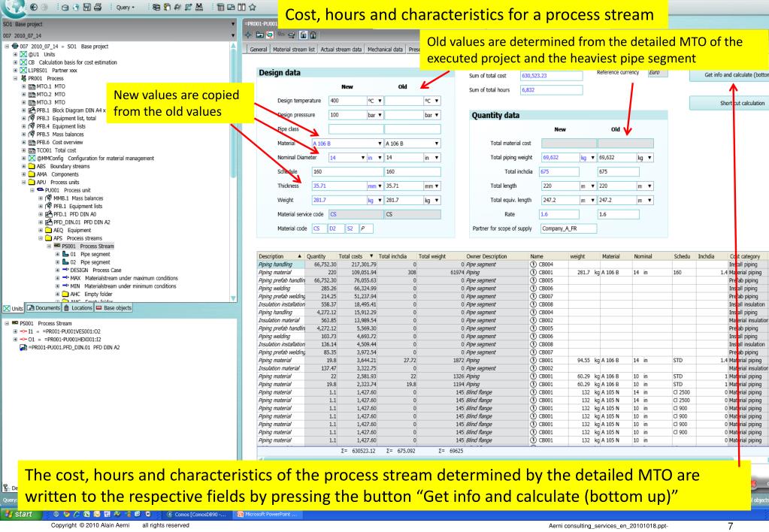The image size is (769, 532).
Task: Click the crosshair navigate icon in detail toolbar
Action: pos(248,35)
